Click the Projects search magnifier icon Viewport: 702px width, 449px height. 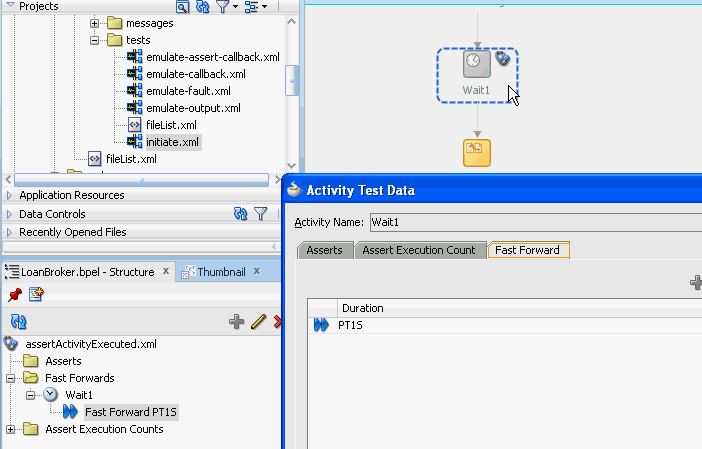pos(182,7)
